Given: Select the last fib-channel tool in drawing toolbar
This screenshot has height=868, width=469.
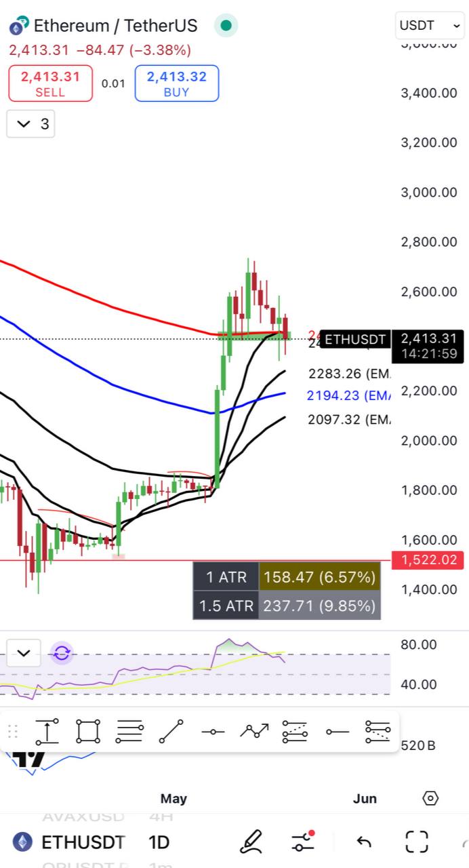Looking at the screenshot, I should click(x=378, y=732).
